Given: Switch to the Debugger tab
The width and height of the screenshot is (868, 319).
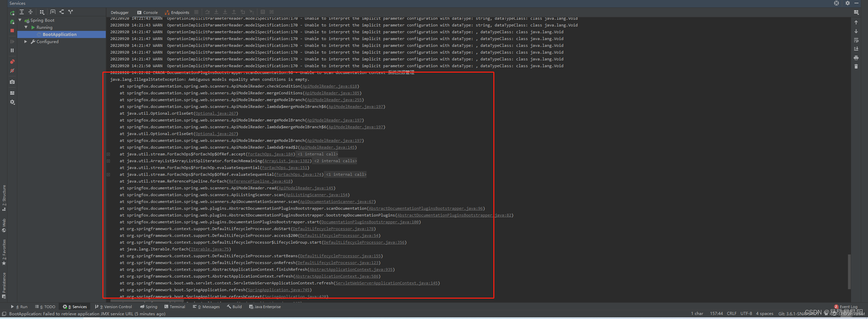Looking at the screenshot, I should click(120, 13).
